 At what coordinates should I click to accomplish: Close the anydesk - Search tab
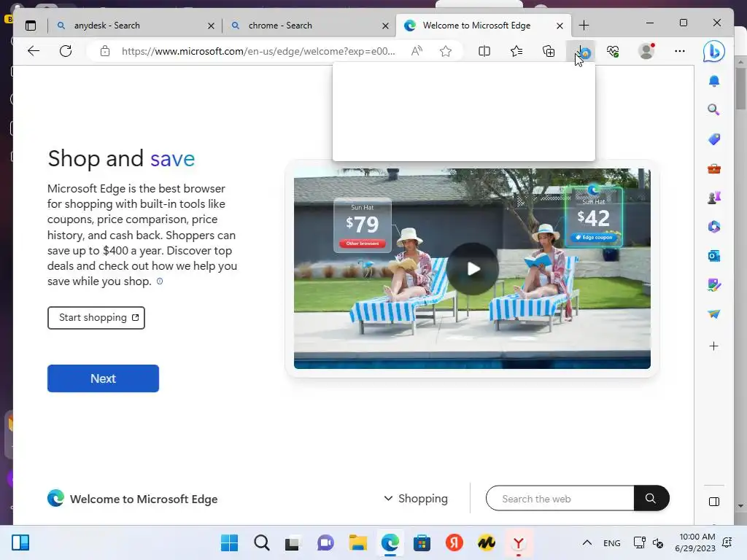coord(211,26)
